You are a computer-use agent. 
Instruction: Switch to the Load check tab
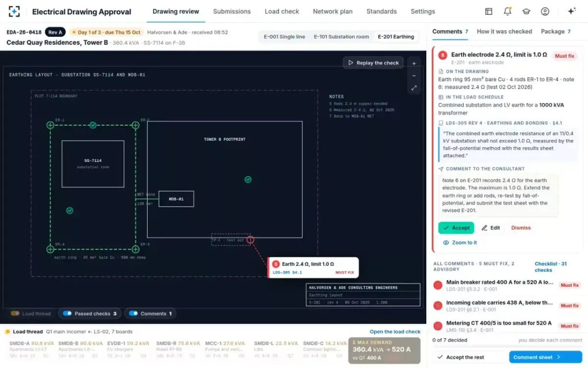click(282, 11)
